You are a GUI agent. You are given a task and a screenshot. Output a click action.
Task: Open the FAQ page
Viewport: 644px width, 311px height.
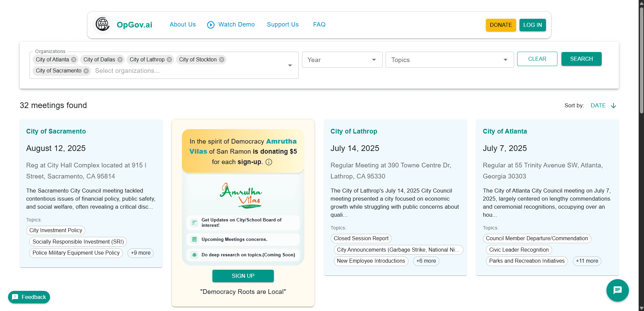(319, 24)
